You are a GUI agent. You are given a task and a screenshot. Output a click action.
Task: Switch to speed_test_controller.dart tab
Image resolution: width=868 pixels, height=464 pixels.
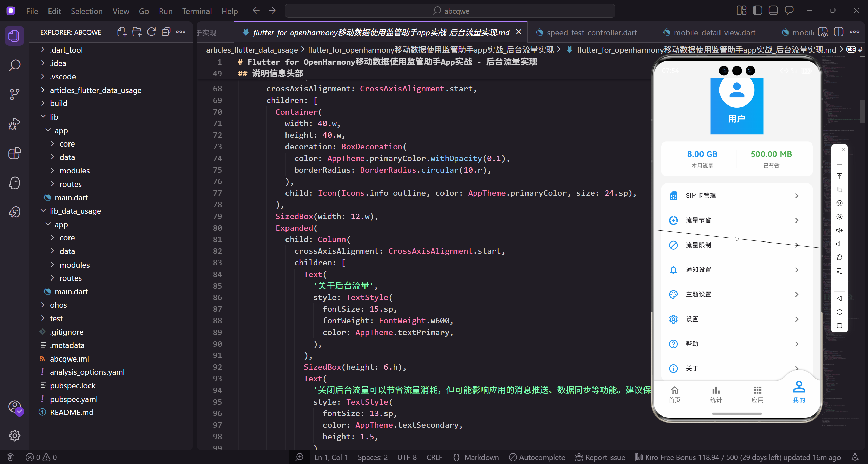[x=591, y=33]
